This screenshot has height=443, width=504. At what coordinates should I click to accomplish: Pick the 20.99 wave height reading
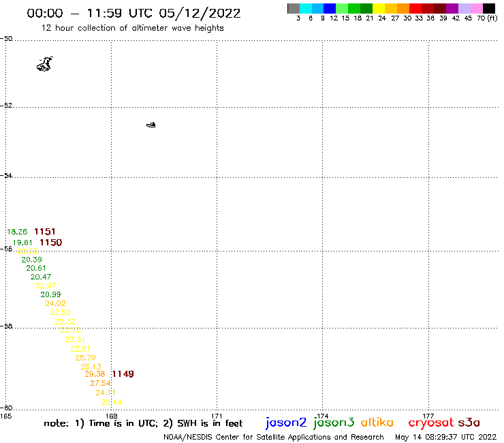click(x=50, y=294)
